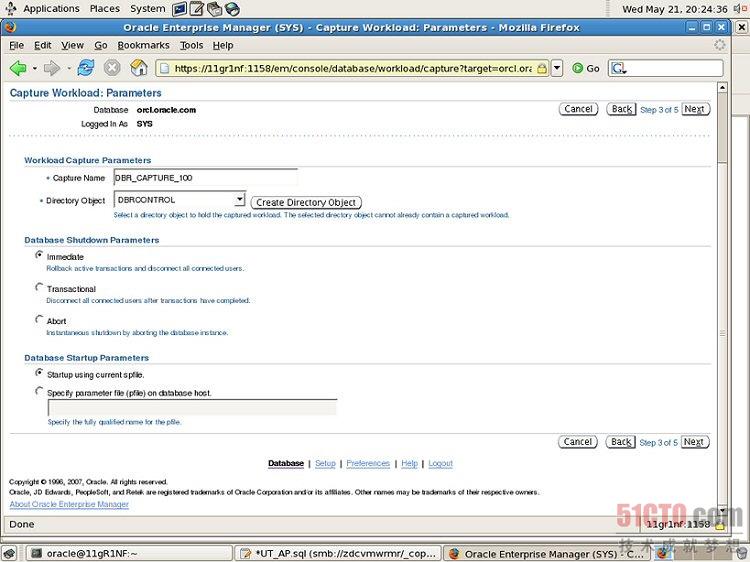Click show desktop icon in bottom panel

point(9,553)
